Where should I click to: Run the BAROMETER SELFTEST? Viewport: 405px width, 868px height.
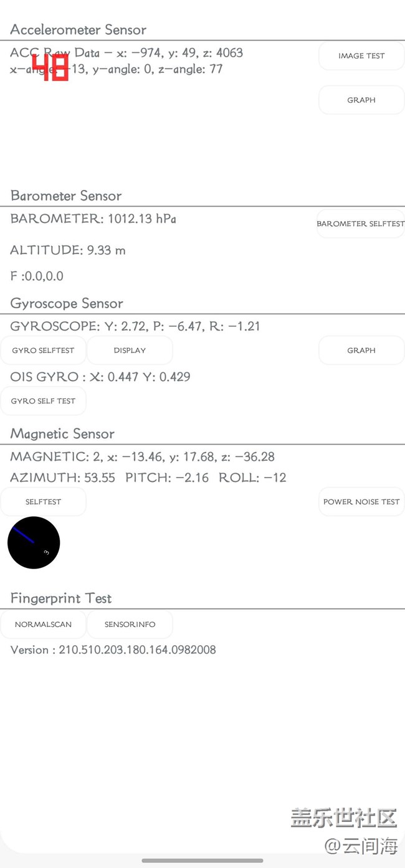point(361,224)
